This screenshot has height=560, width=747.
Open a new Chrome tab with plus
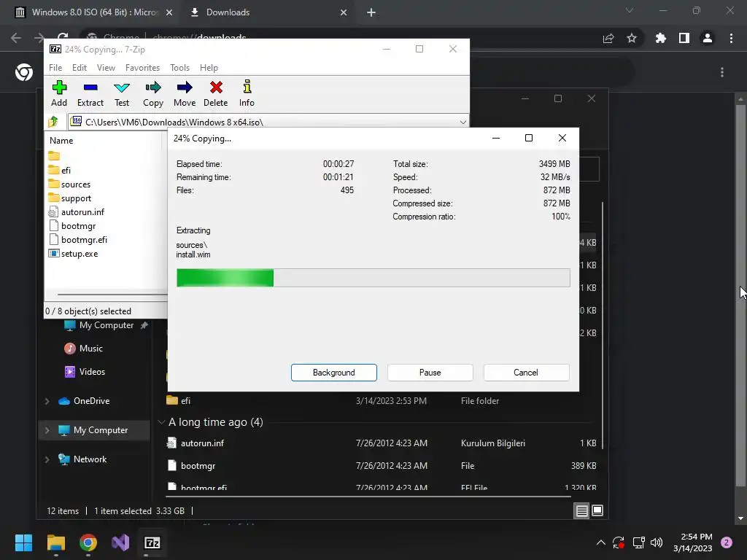[371, 12]
